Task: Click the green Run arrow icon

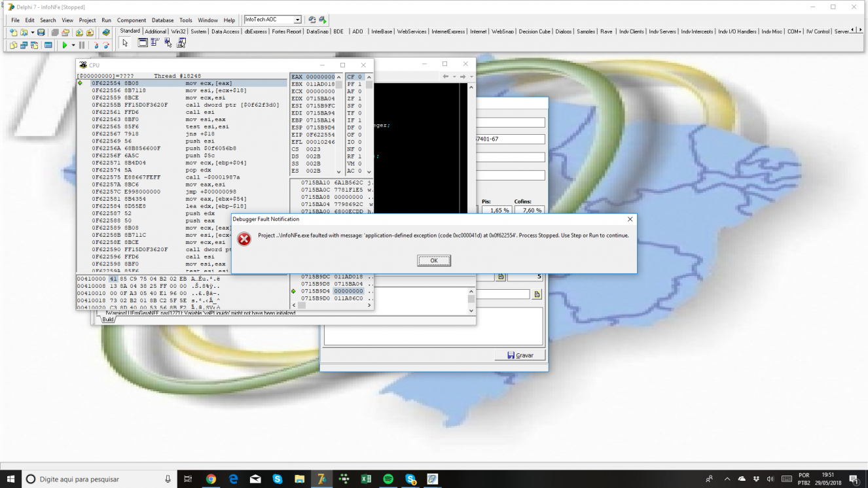Action: 65,45
